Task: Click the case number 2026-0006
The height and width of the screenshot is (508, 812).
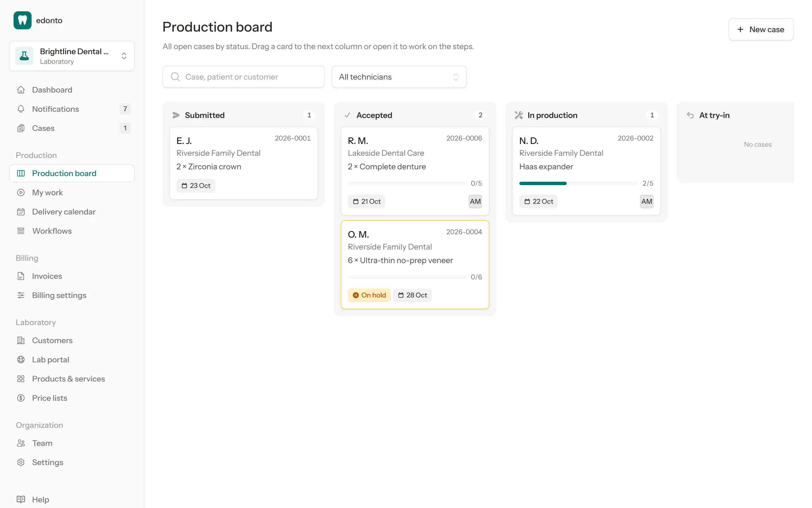Action: pyautogui.click(x=464, y=138)
